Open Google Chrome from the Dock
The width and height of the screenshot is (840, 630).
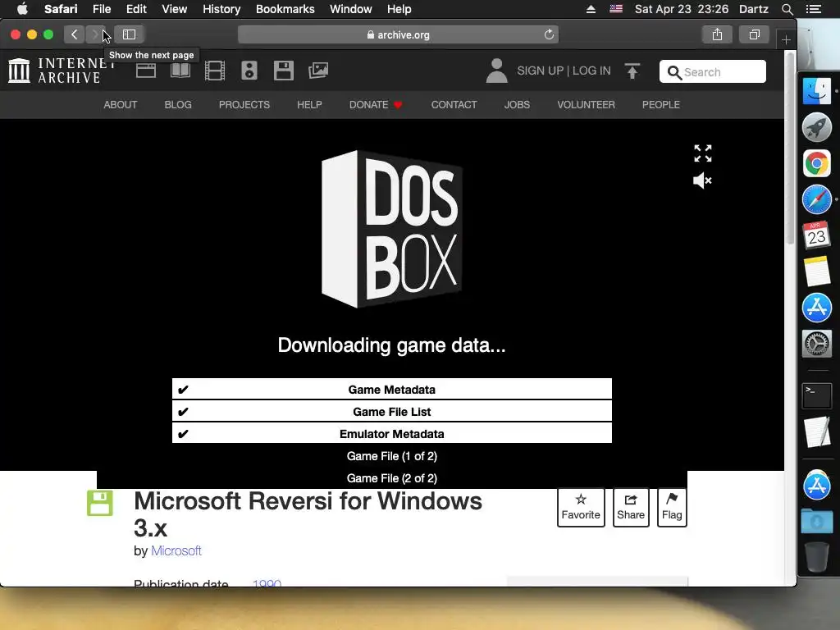coord(816,163)
